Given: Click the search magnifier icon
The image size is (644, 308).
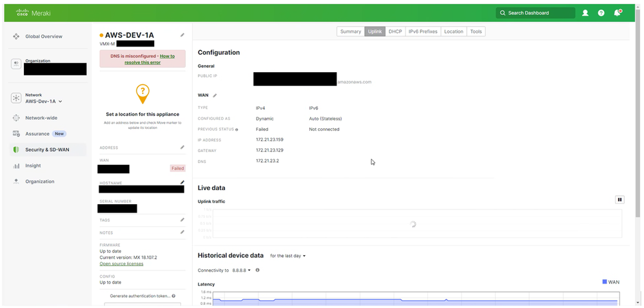Looking at the screenshot, I should [x=502, y=13].
